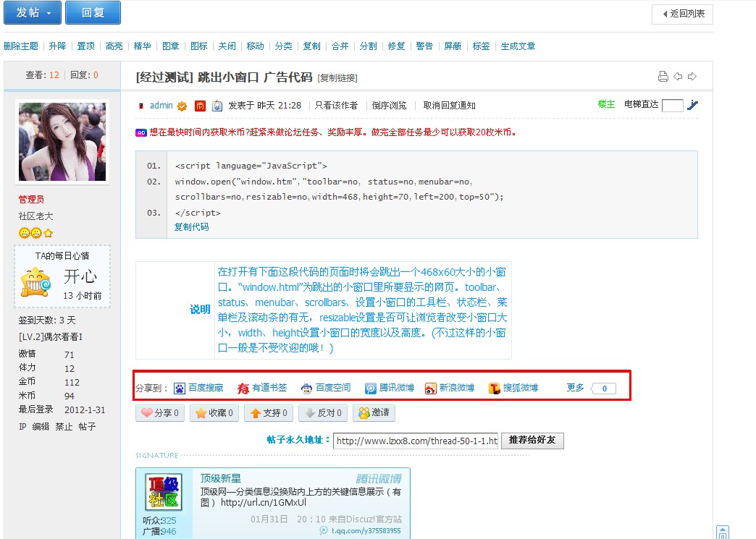Click the IP link under user stats
Screen dimensions: 756x539
pyautogui.click(x=22, y=427)
